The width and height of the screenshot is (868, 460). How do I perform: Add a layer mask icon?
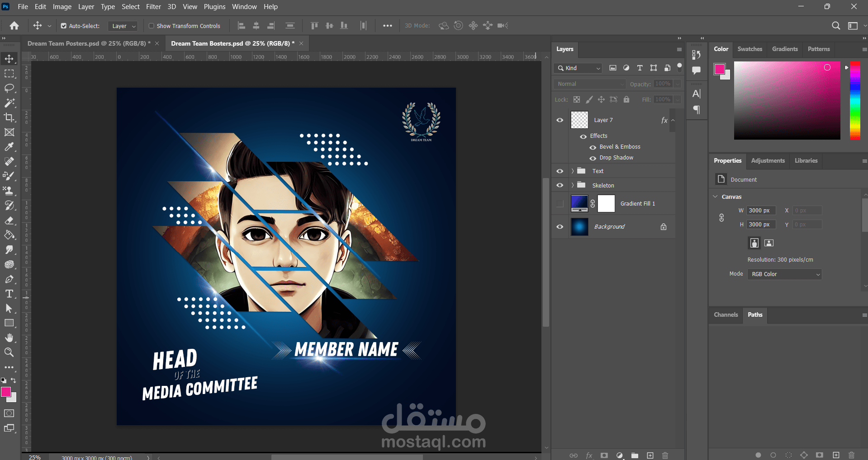pos(604,455)
